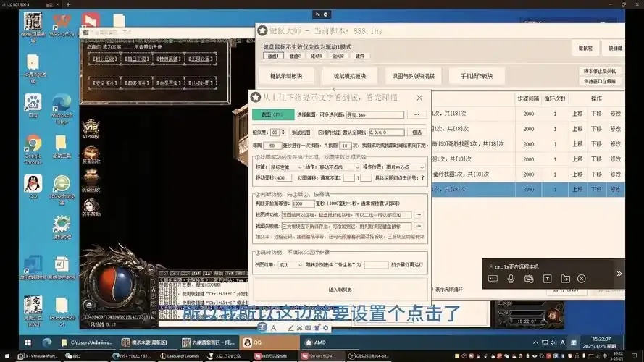
Task: Click the 移动毫秒 input showing 400
Action: point(284,177)
